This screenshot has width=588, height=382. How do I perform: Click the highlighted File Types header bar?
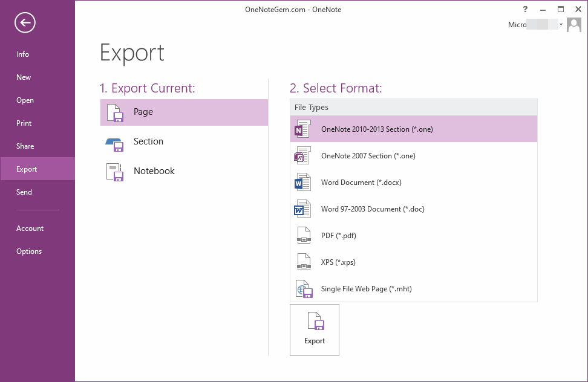[x=413, y=107]
